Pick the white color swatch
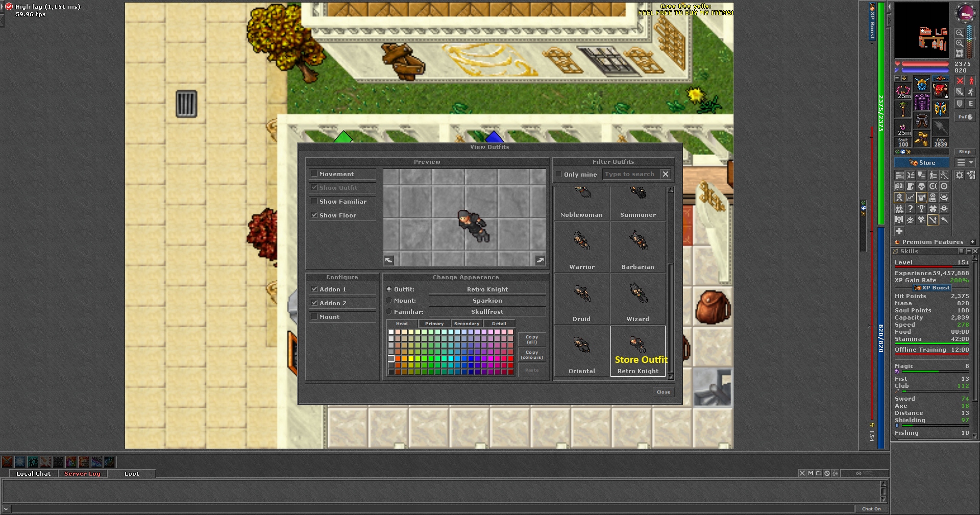Viewport: 980px width, 515px height. tap(391, 332)
